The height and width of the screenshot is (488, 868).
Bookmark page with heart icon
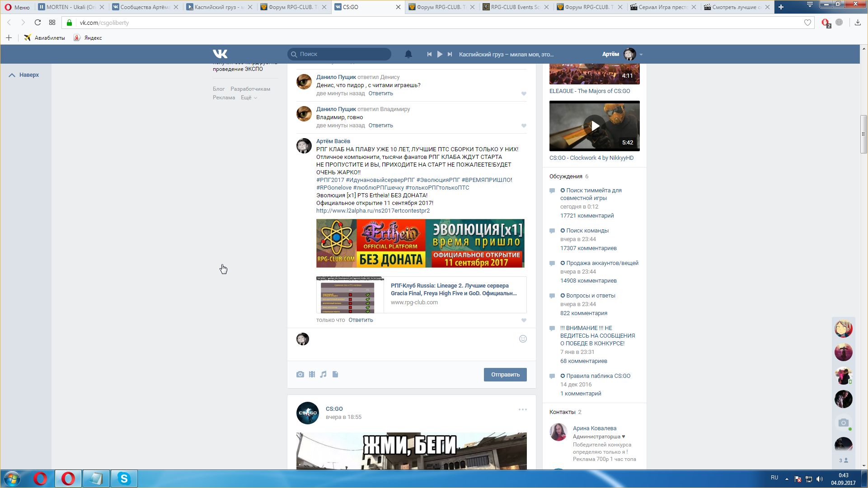pyautogui.click(x=807, y=23)
